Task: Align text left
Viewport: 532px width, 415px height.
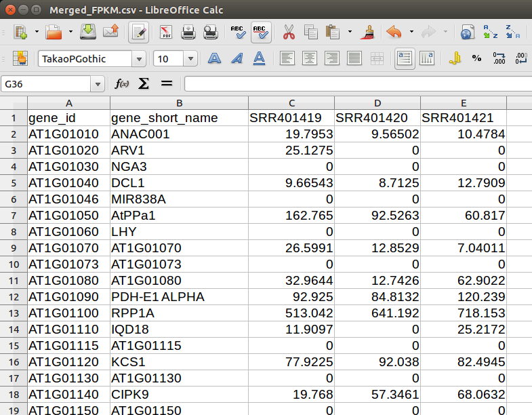Action: 287,58
